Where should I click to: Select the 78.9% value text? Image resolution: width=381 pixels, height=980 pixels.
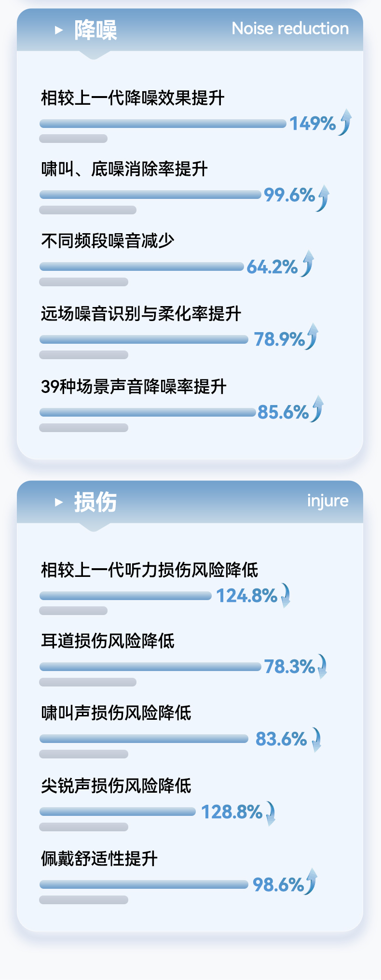coord(279,339)
